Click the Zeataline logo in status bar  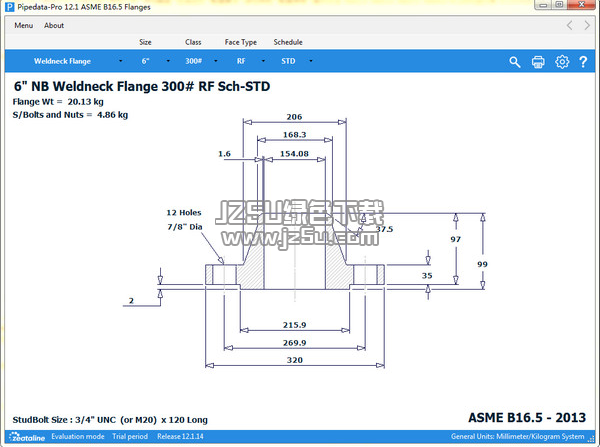(27, 437)
